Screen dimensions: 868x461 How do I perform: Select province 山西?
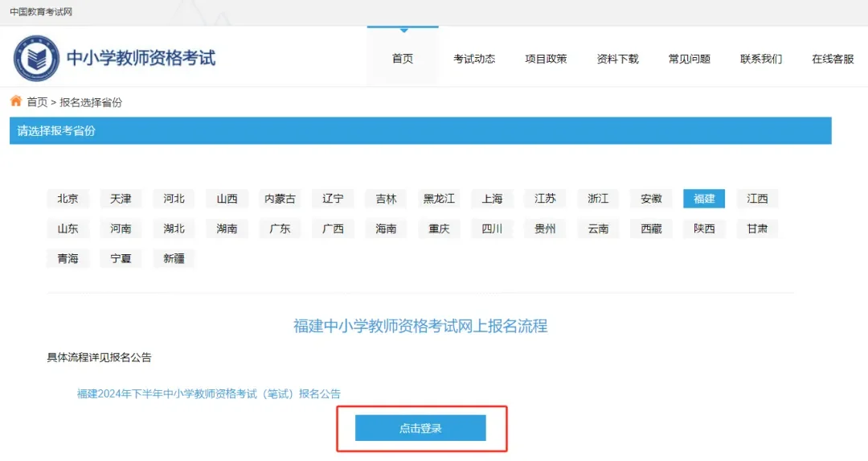click(227, 199)
